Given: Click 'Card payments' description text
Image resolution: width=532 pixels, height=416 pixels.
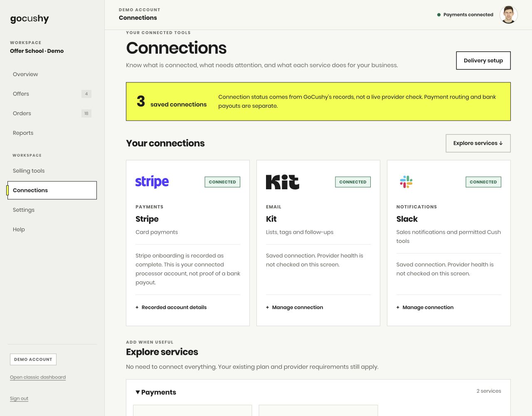Looking at the screenshot, I should 157,232.
